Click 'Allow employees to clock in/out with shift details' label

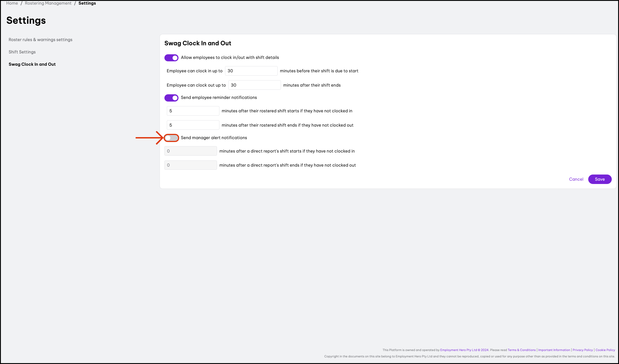230,57
